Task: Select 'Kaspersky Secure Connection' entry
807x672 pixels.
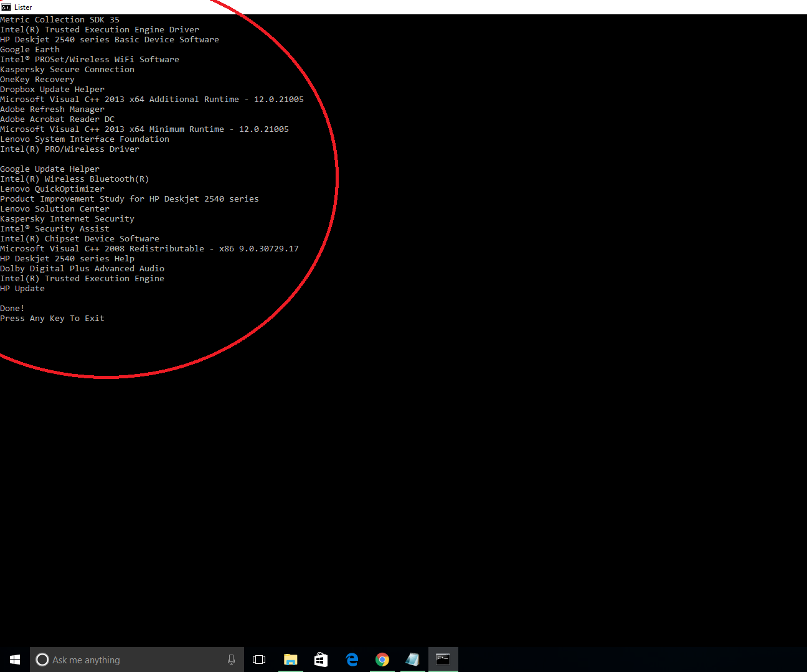Action: [67, 70]
